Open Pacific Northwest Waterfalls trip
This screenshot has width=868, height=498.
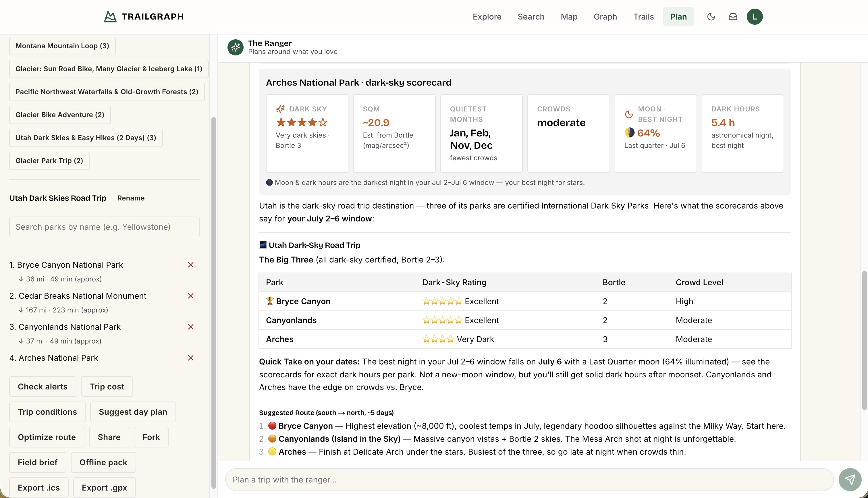(x=107, y=92)
